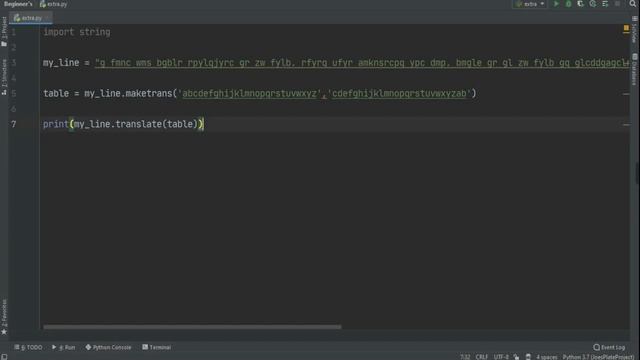Click the 'abcdefghijklmnopqrstuvwxyz' string argument
Screen dimensions: 640x360
coord(249,93)
